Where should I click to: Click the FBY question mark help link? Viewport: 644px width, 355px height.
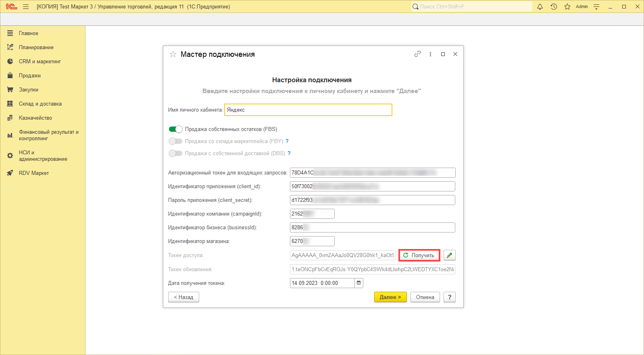[287, 141]
